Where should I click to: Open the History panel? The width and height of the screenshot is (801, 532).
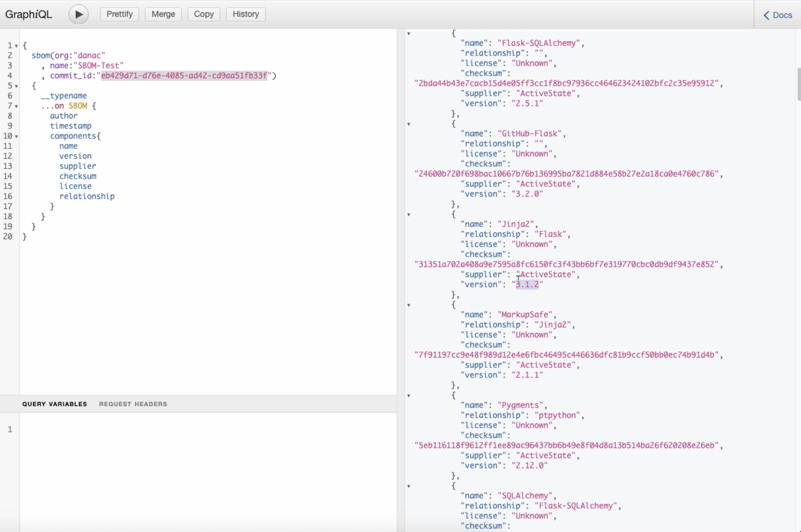(245, 14)
